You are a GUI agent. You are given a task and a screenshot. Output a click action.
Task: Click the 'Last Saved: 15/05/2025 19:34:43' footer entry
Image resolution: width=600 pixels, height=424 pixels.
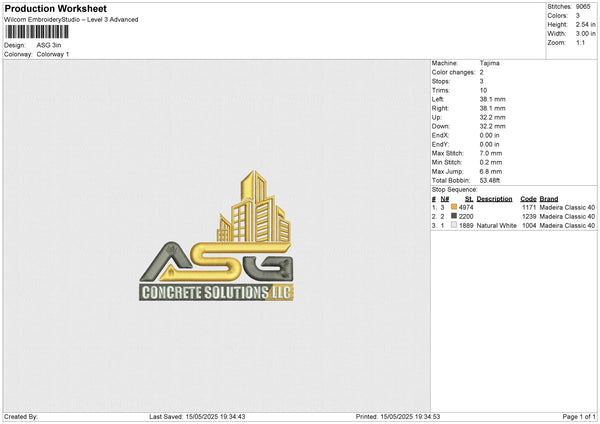(197, 417)
